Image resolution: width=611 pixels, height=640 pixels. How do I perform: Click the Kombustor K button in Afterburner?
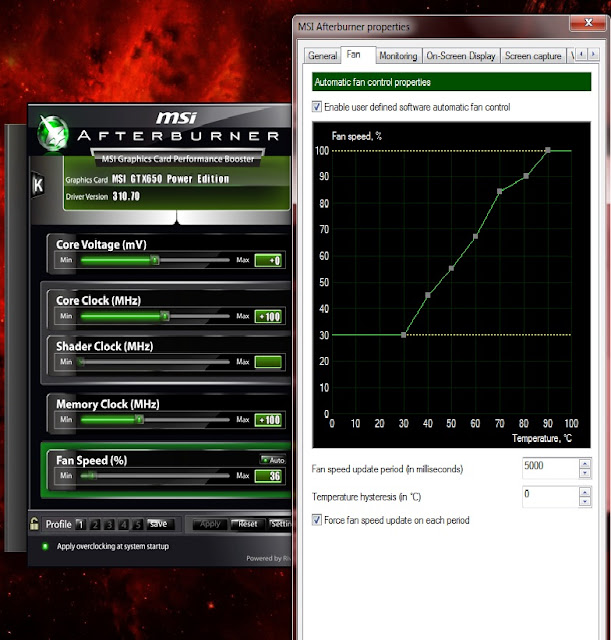click(x=38, y=184)
